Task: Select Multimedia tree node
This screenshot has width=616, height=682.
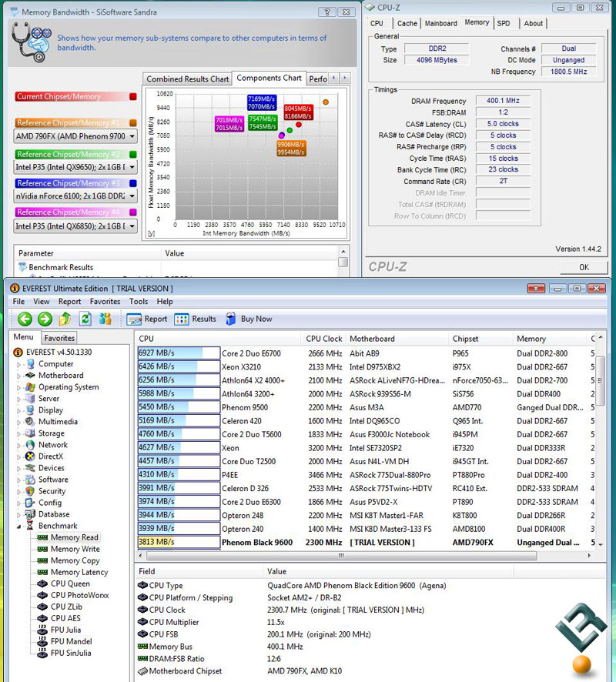Action: 58,422
